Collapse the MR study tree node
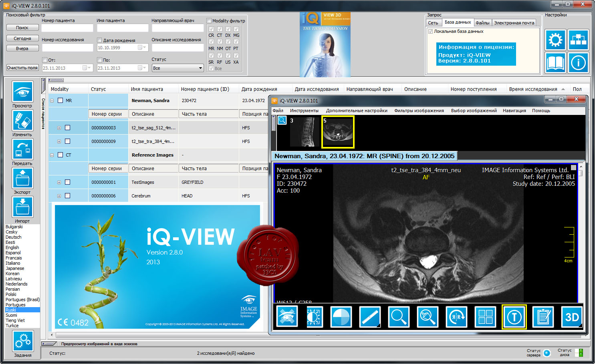Screen dimensions: 595x364 pos(52,101)
